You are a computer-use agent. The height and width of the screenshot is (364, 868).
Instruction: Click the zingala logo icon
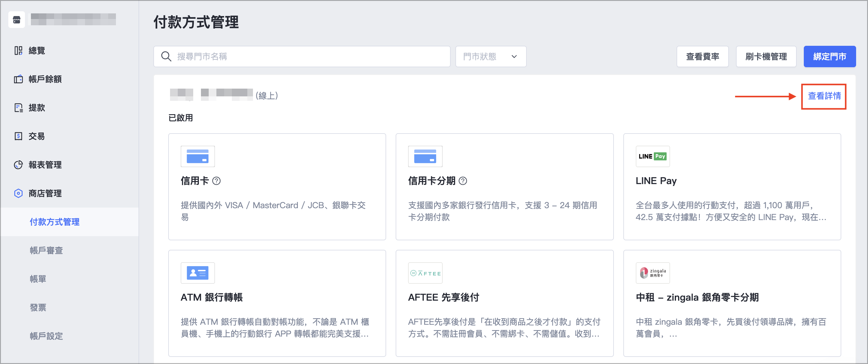(x=652, y=273)
